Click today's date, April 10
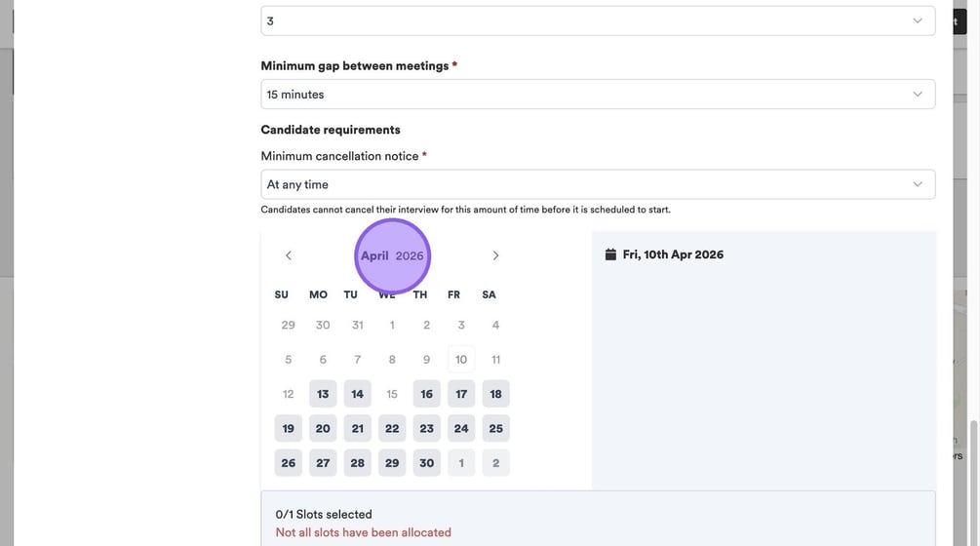The width and height of the screenshot is (980, 546). (461, 359)
